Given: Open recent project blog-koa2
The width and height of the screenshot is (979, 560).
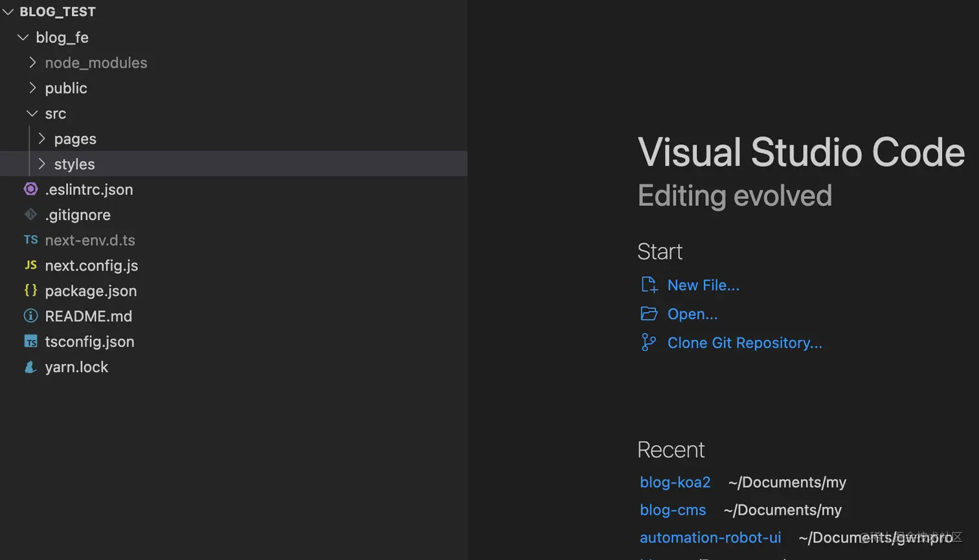Looking at the screenshot, I should [675, 482].
